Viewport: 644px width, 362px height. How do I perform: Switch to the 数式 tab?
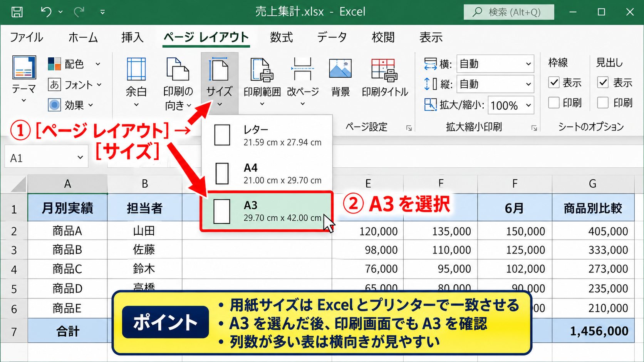(x=281, y=37)
